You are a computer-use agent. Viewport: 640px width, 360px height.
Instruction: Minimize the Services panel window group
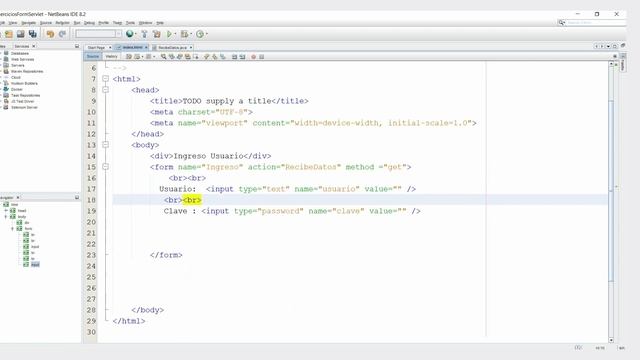click(77, 47)
